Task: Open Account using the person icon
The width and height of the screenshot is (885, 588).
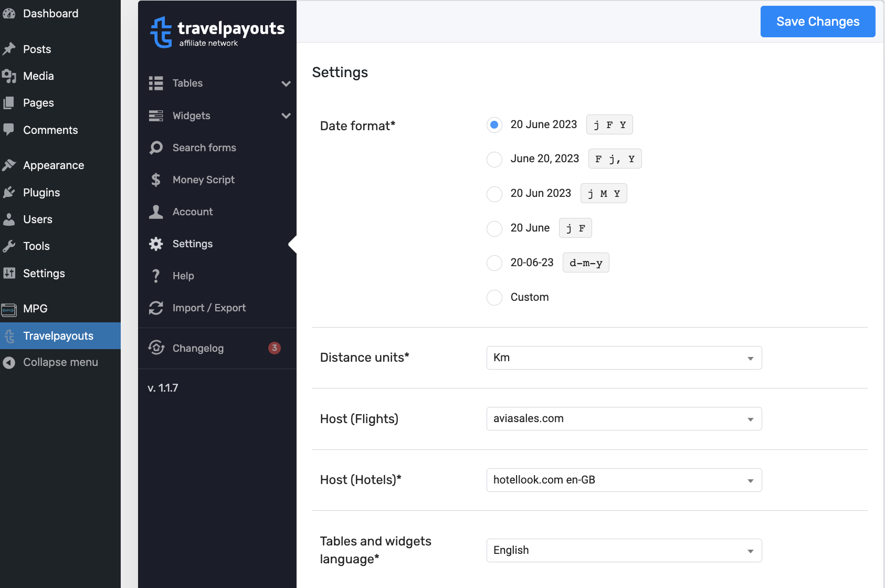Action: [156, 212]
